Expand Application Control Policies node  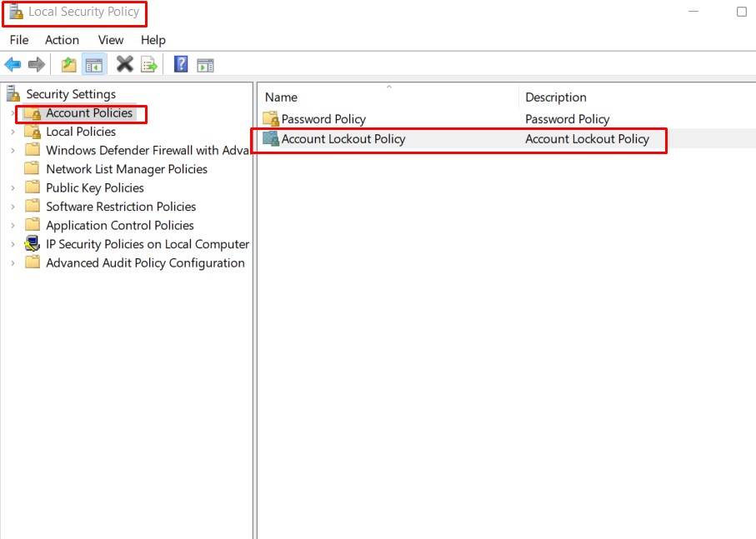[x=13, y=226]
